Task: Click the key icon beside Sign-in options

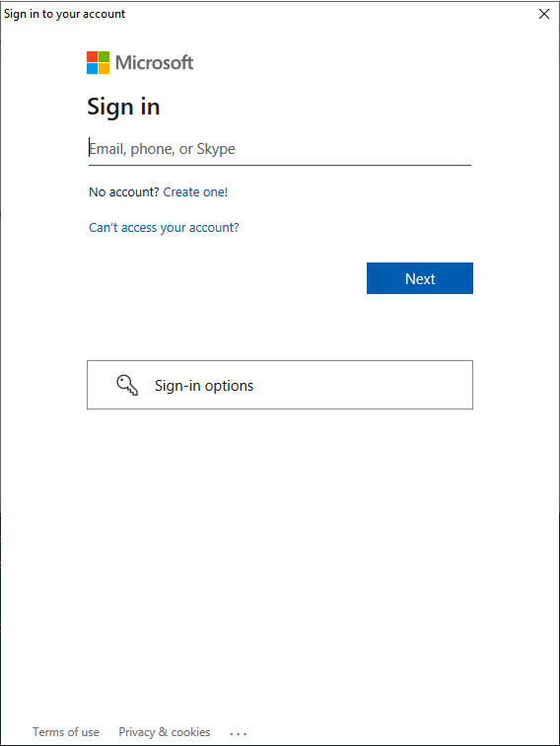Action: 127,385
